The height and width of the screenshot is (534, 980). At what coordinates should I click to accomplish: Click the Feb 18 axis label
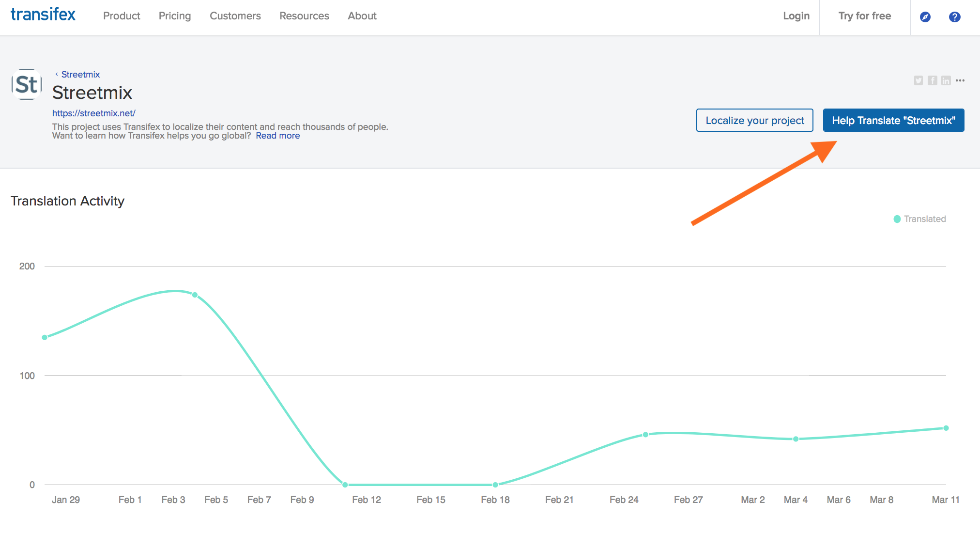[495, 500]
